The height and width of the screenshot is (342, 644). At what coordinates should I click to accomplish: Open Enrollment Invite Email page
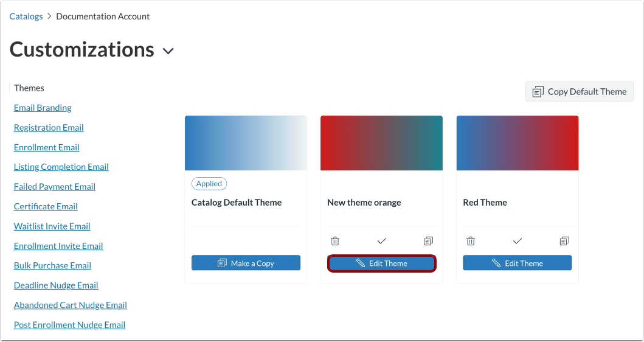[x=58, y=246]
